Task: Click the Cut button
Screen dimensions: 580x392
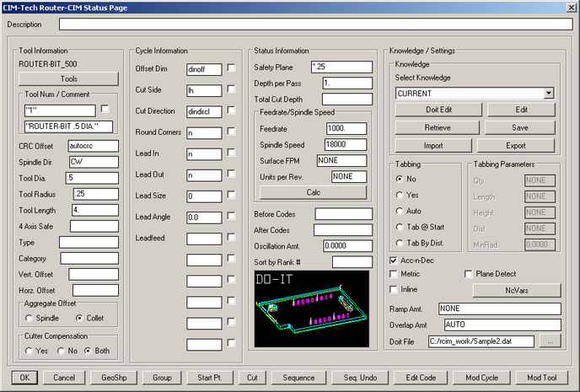Action: point(252,378)
